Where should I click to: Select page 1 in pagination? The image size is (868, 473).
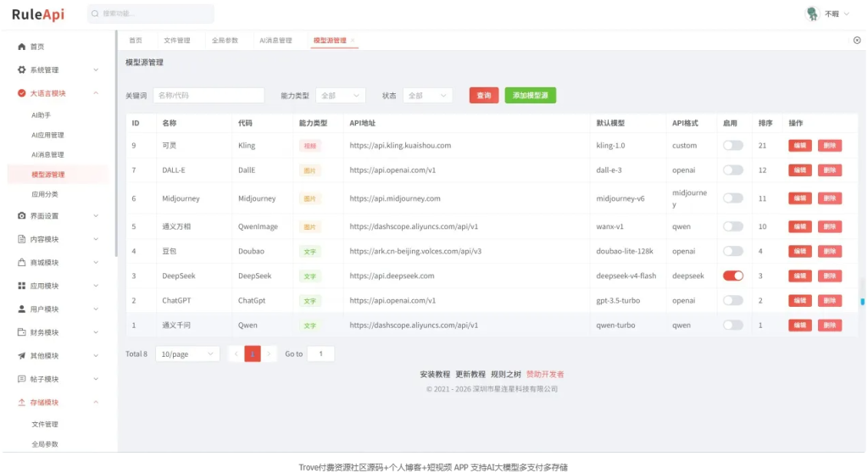tap(253, 353)
